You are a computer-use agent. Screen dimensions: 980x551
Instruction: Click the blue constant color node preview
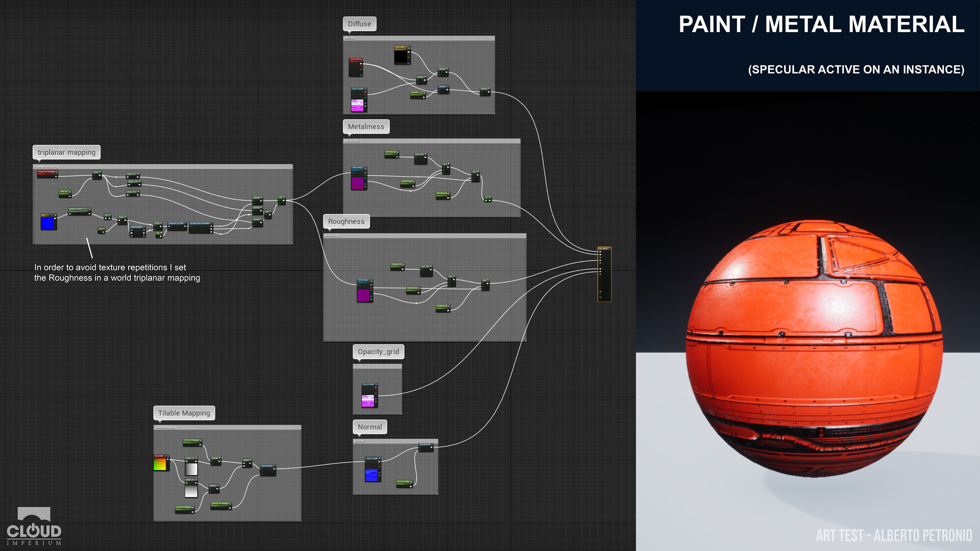tap(47, 223)
